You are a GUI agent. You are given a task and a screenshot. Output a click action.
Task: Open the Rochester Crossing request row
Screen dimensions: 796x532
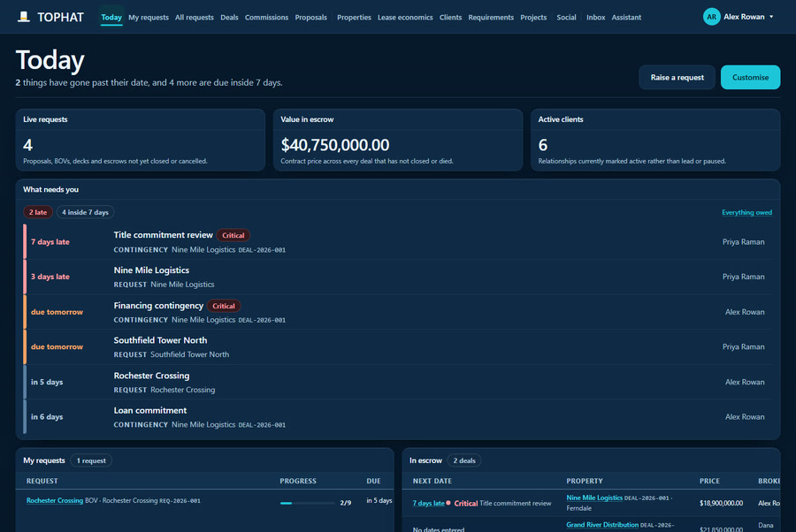(399, 382)
